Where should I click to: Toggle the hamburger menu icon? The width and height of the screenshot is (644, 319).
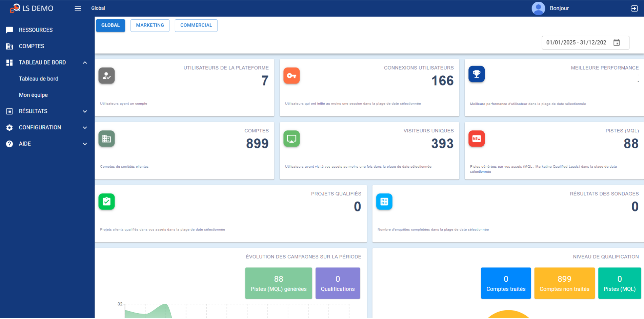click(78, 8)
